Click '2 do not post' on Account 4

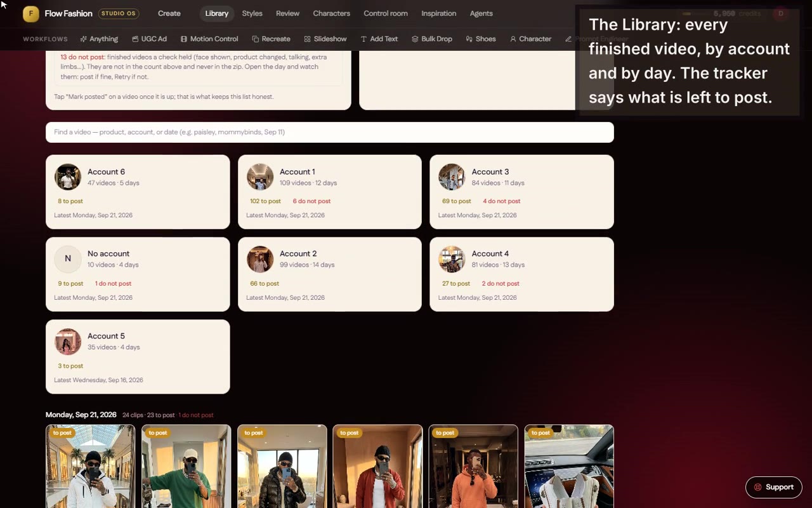coord(501,284)
